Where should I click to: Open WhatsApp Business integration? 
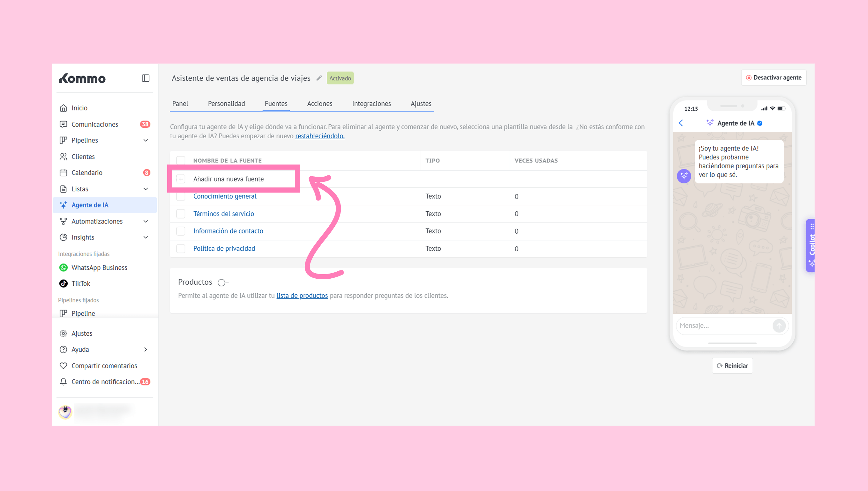[x=99, y=267]
